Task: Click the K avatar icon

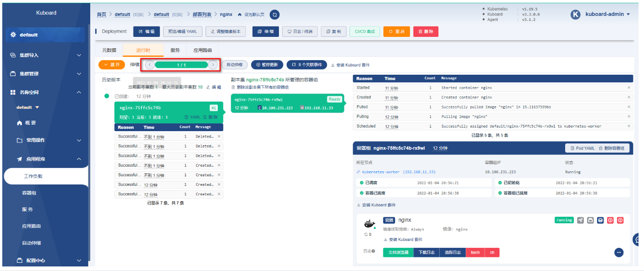Action: [x=576, y=14]
